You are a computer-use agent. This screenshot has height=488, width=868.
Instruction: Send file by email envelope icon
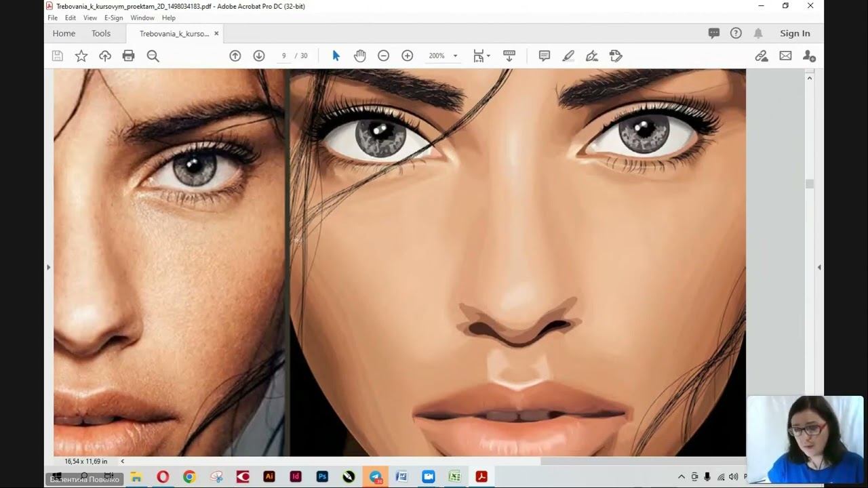point(785,56)
